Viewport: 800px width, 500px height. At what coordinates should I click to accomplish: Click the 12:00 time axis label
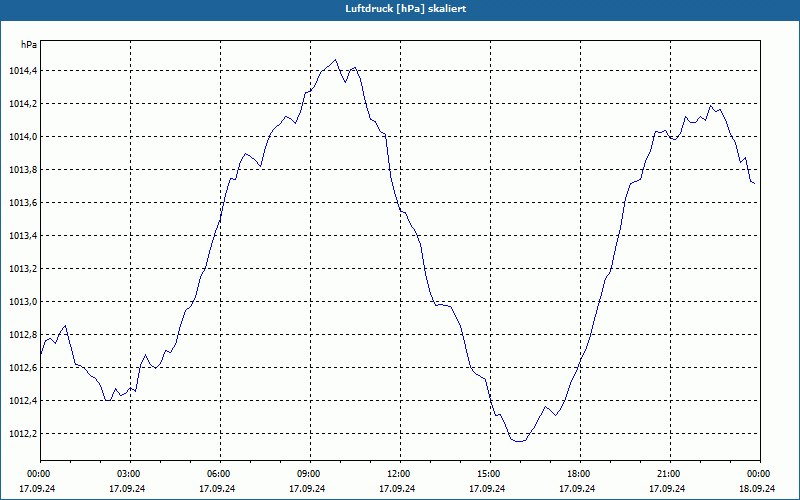pyautogui.click(x=400, y=474)
